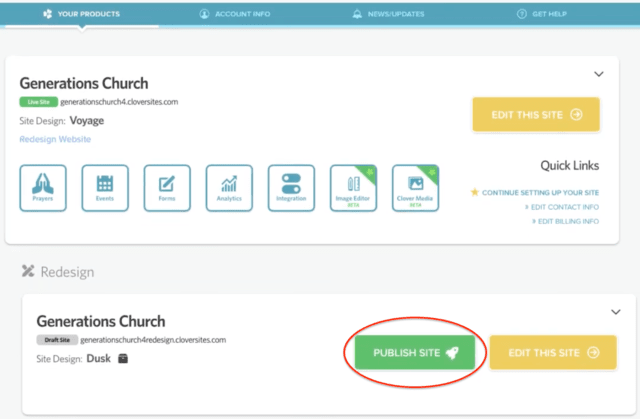Click the Redesign section heading text
The image size is (640, 419).
[67, 272]
